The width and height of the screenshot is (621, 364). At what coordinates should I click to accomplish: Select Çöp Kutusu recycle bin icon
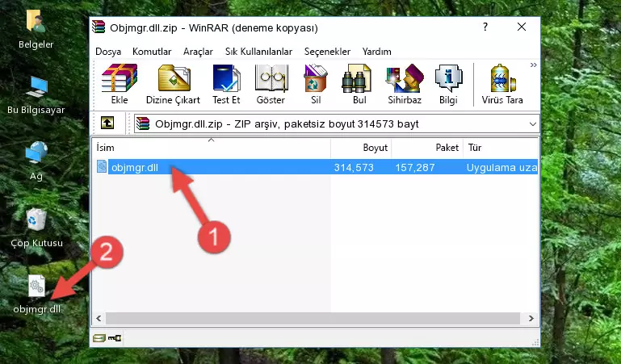pos(36,228)
